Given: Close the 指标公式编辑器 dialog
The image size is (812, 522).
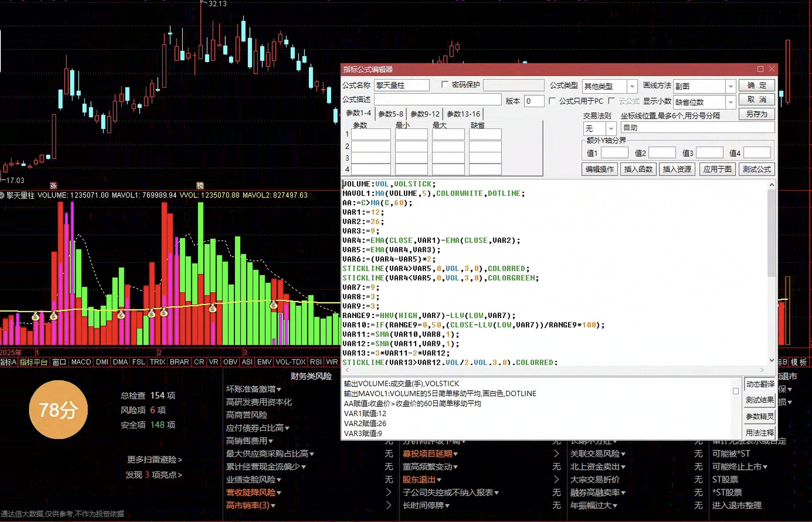Looking at the screenshot, I should (772, 69).
